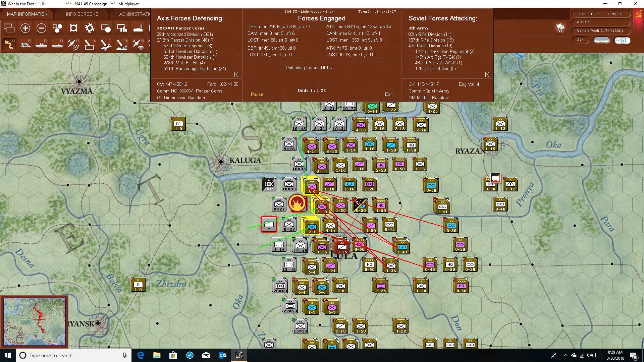Open the Windows Start menu
644x362 pixels.
8,355
